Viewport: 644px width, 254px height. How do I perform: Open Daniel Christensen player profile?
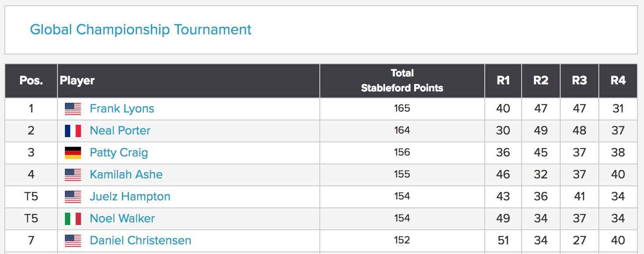click(x=140, y=240)
